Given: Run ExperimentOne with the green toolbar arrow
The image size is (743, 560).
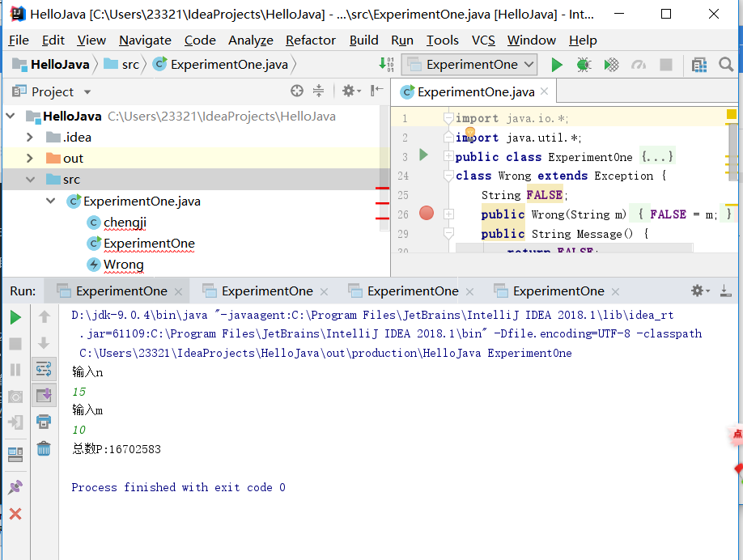Looking at the screenshot, I should pyautogui.click(x=557, y=65).
